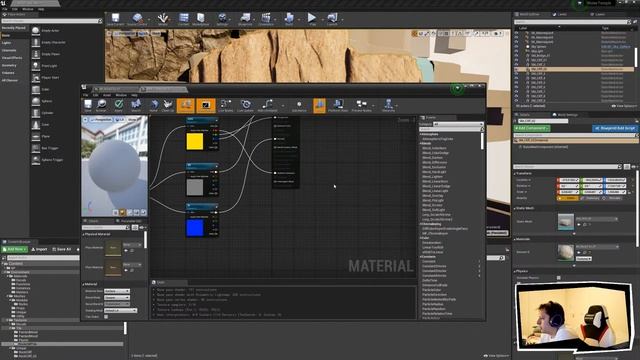
Task: Toggle Live Preview in Material Editor toolbar
Action: click(x=206, y=105)
